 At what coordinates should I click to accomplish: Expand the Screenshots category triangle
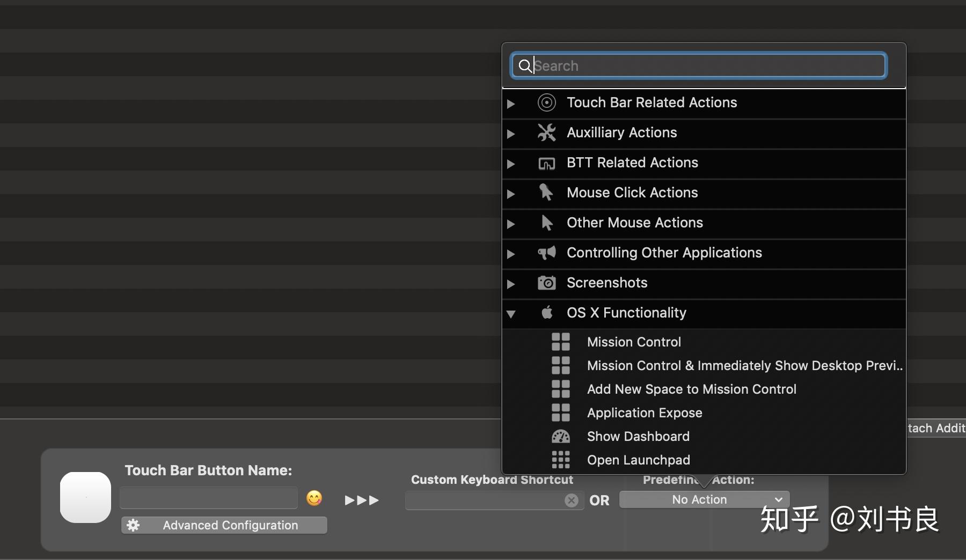511,284
